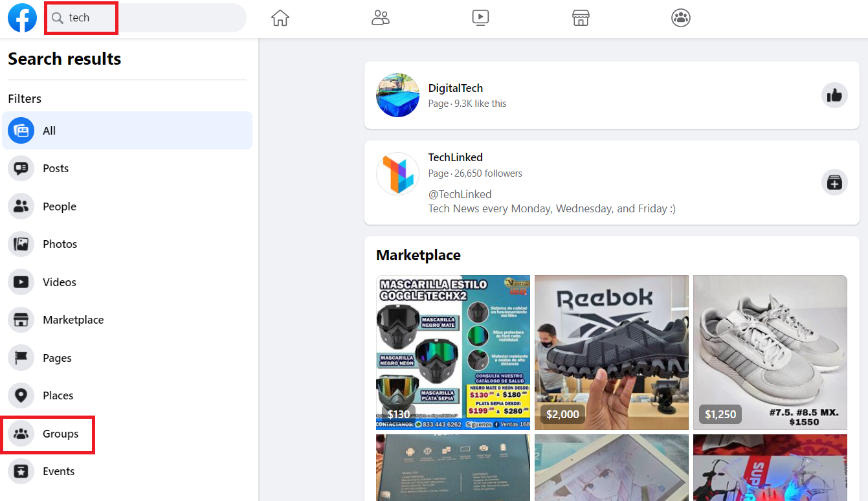Open the Watch video icon in top bar
Image resolution: width=868 pixels, height=501 pixels.
480,18
